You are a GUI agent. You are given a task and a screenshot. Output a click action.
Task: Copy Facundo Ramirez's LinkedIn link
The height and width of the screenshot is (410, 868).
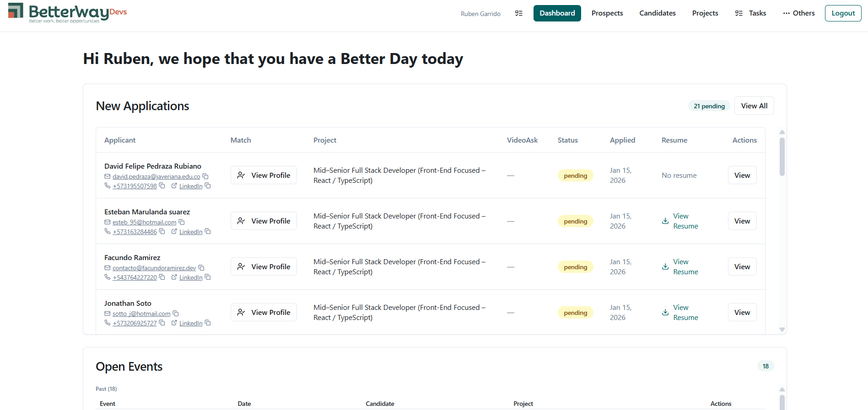208,277
